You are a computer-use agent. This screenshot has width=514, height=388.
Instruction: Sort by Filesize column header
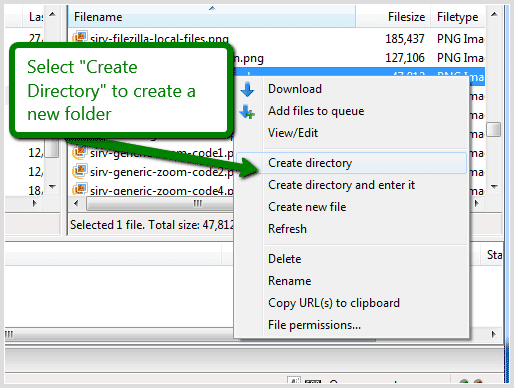coord(394,17)
